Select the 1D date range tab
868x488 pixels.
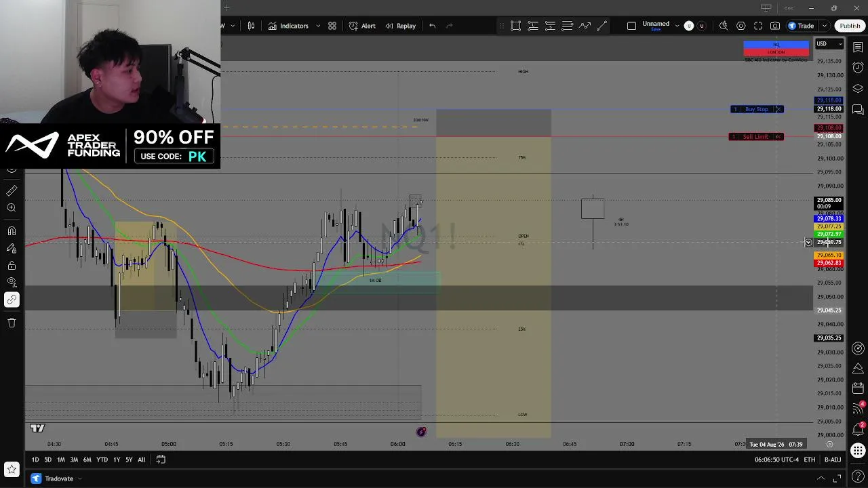point(35,460)
